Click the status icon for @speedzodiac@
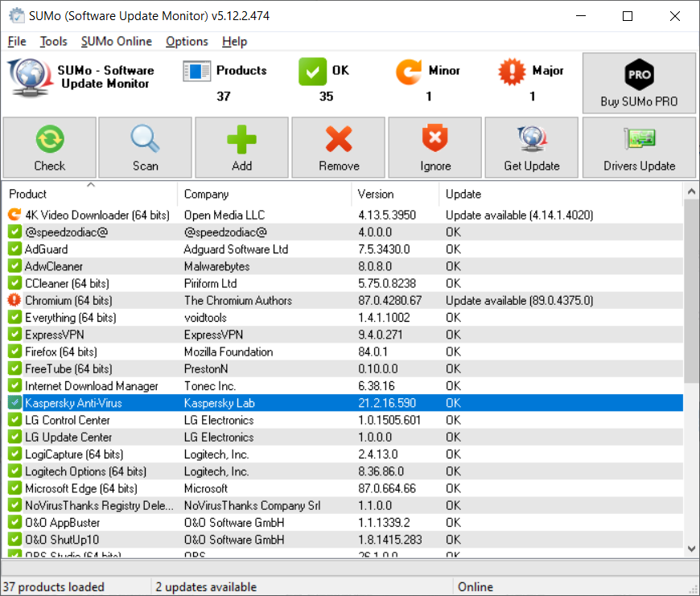Viewport: 700px width, 596px height. click(x=14, y=232)
